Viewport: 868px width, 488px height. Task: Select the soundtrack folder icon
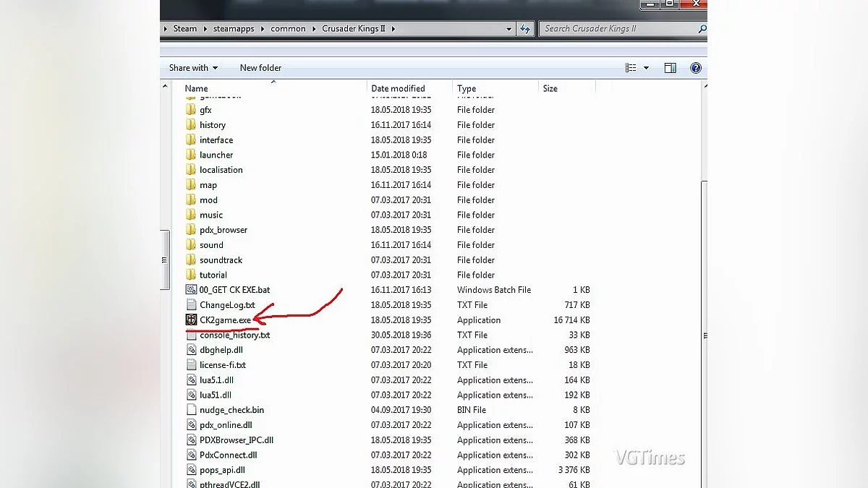coord(191,260)
